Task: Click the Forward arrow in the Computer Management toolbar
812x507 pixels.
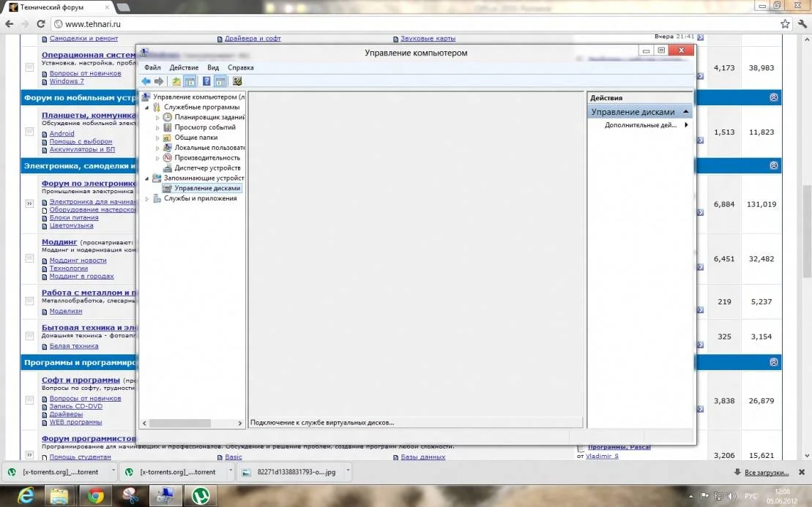Action: 159,81
